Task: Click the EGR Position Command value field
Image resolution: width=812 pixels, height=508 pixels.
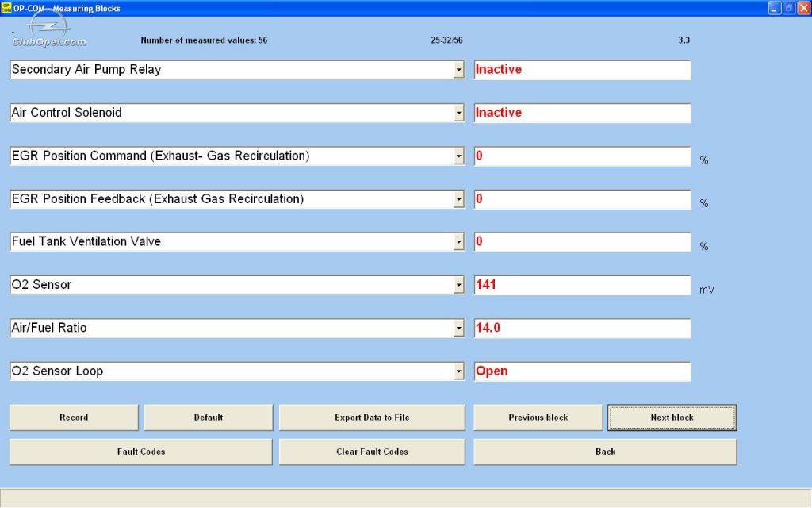Action: pyautogui.click(x=583, y=156)
